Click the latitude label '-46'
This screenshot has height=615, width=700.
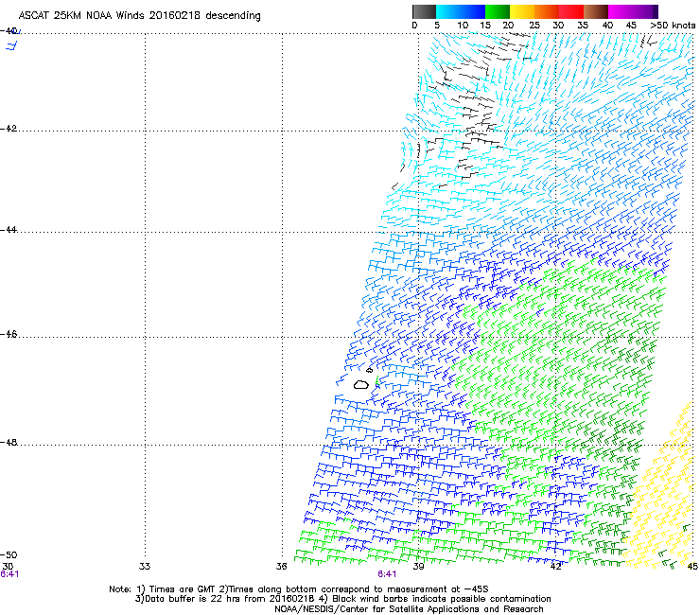(9, 334)
